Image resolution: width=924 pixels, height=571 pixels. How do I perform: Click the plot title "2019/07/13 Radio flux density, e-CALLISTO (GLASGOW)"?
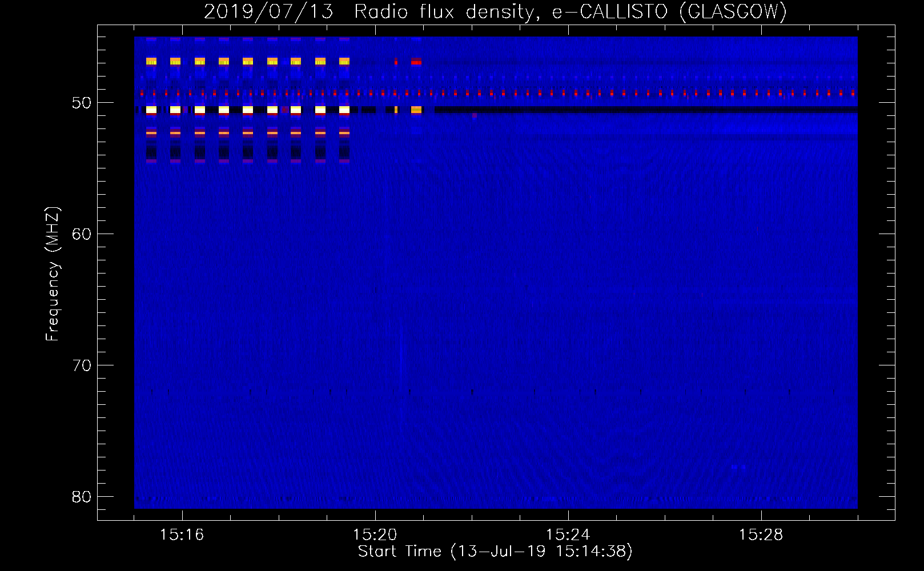click(x=495, y=11)
